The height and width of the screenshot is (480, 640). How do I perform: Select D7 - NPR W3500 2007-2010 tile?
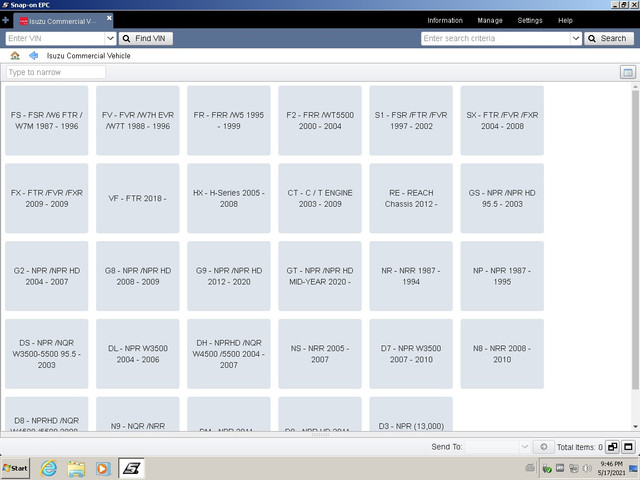point(411,354)
